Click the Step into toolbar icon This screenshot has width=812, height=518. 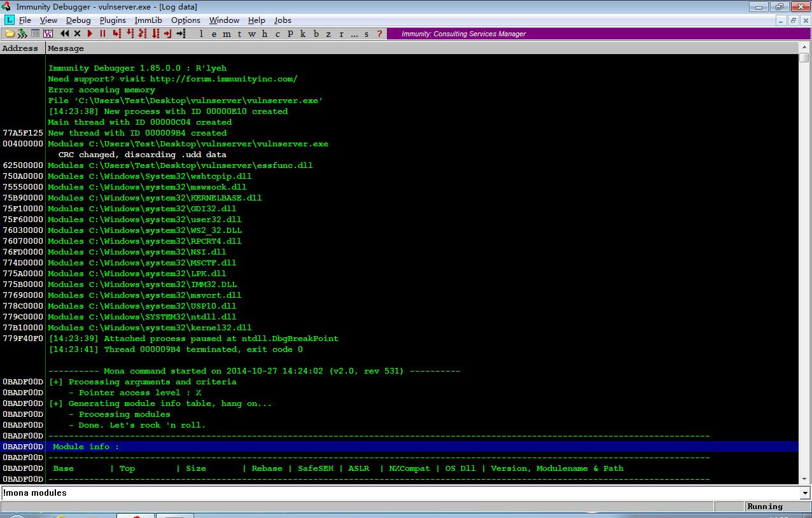(116, 34)
